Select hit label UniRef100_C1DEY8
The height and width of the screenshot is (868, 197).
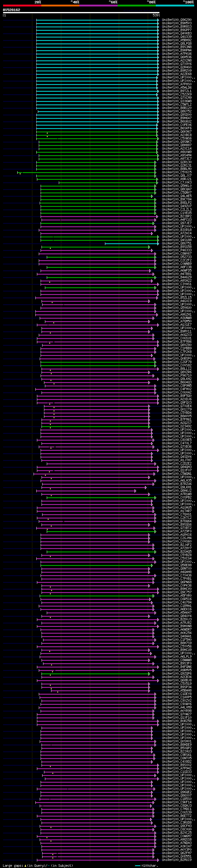coord(177,694)
